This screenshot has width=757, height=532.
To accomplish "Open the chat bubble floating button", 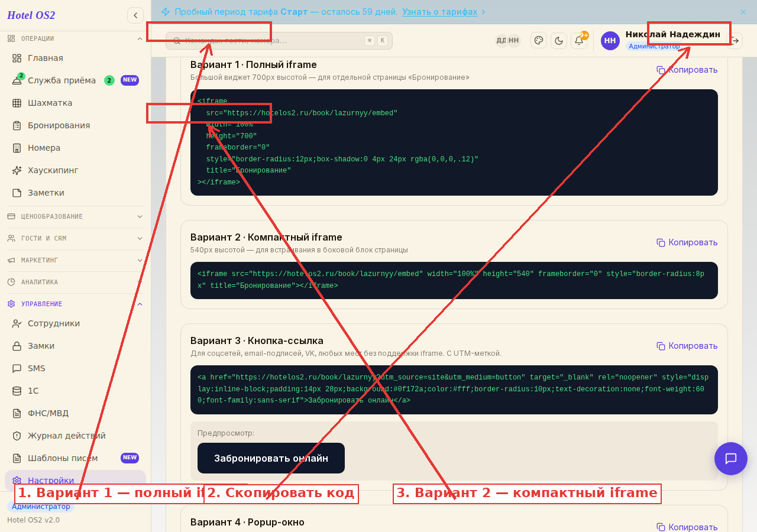I will click(x=730, y=458).
